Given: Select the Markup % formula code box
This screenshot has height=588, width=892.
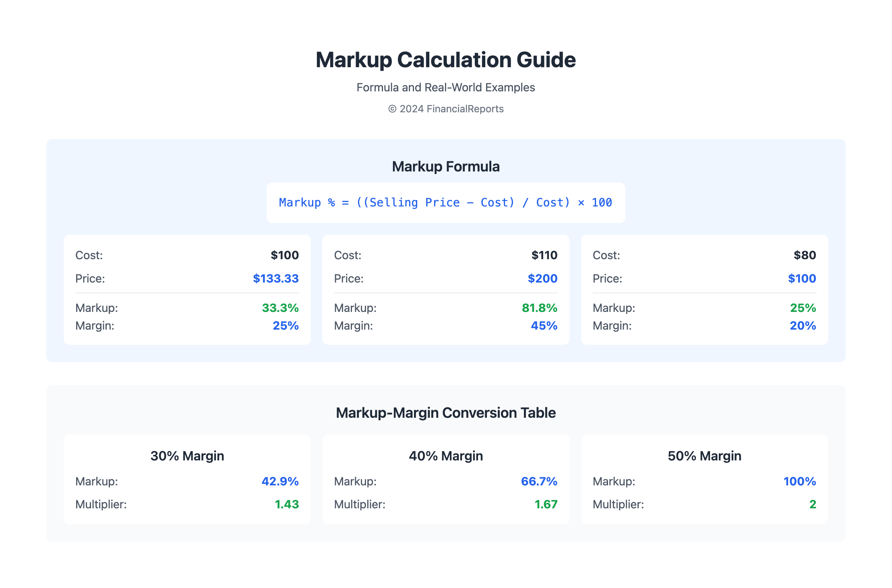Looking at the screenshot, I should coord(445,202).
